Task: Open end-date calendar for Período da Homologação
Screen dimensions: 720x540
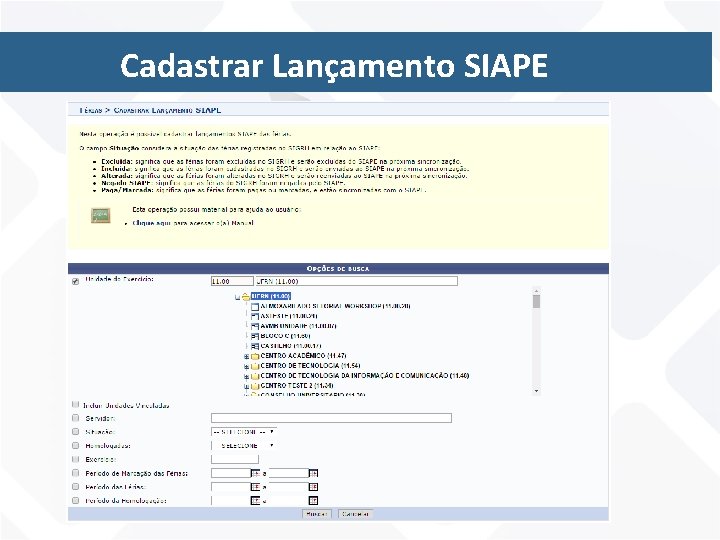Action: [x=313, y=501]
